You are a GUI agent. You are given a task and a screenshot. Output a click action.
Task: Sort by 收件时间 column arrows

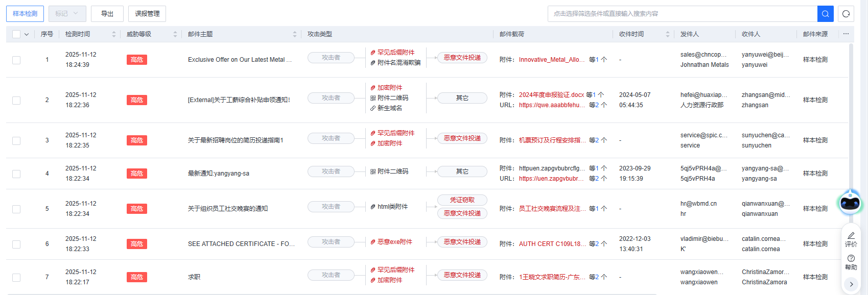[667, 34]
